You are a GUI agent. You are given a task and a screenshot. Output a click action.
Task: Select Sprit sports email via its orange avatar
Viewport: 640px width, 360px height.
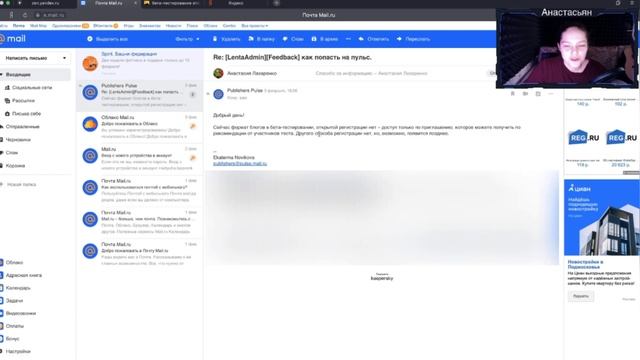tap(90, 64)
